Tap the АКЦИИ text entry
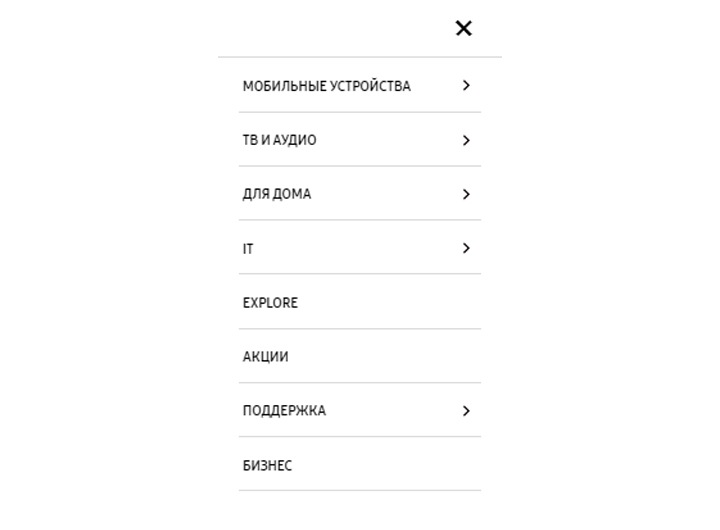720x530 pixels. (265, 356)
